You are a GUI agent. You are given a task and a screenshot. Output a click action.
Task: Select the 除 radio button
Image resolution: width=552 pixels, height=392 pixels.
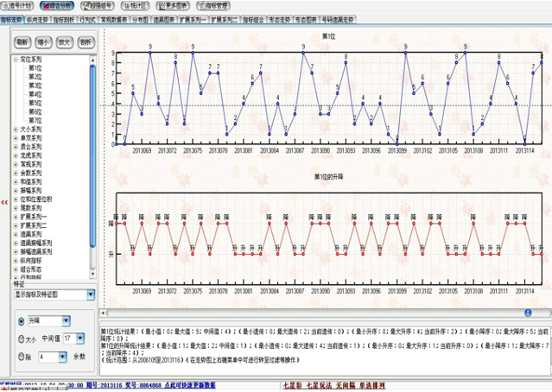pos(21,357)
